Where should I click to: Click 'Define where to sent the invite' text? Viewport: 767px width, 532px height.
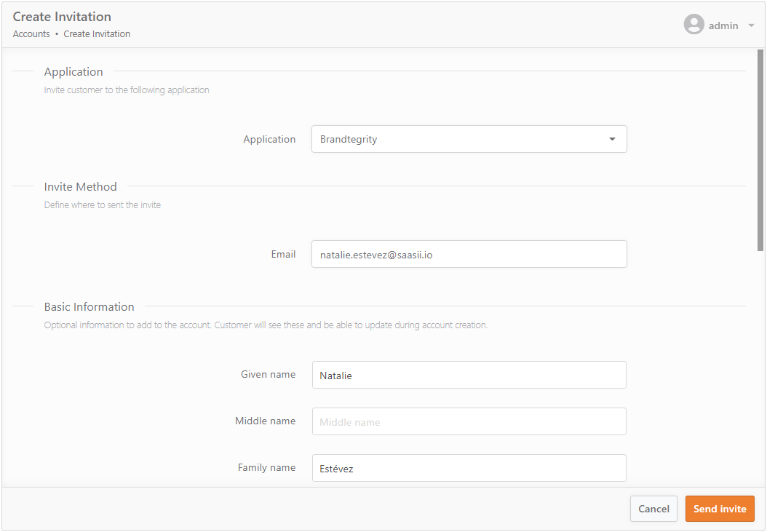coord(102,205)
